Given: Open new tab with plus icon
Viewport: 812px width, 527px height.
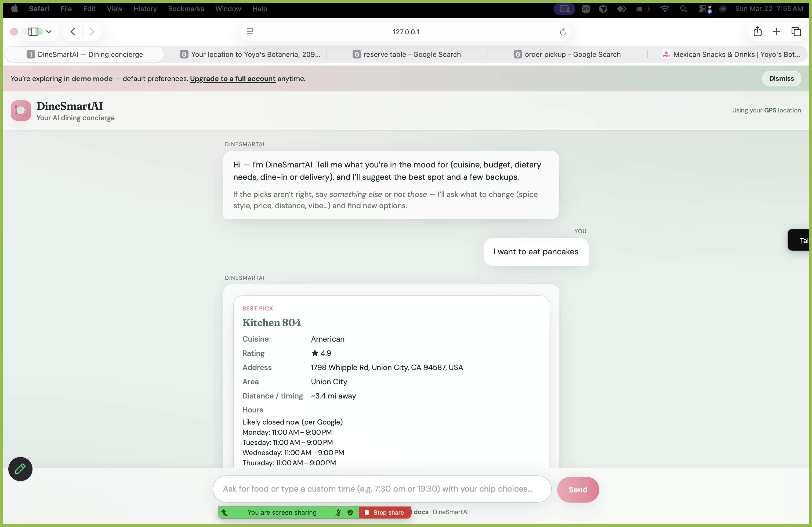Looking at the screenshot, I should click(777, 32).
